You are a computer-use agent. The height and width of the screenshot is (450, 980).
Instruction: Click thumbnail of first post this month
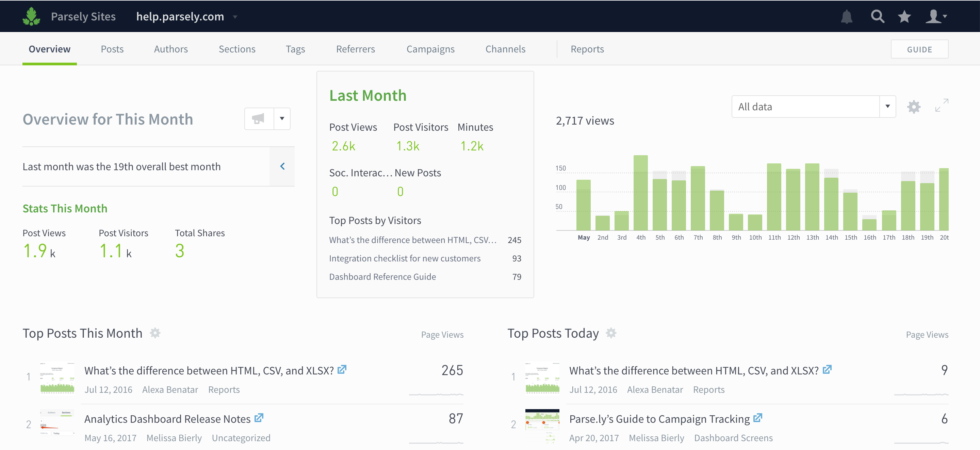(57, 377)
